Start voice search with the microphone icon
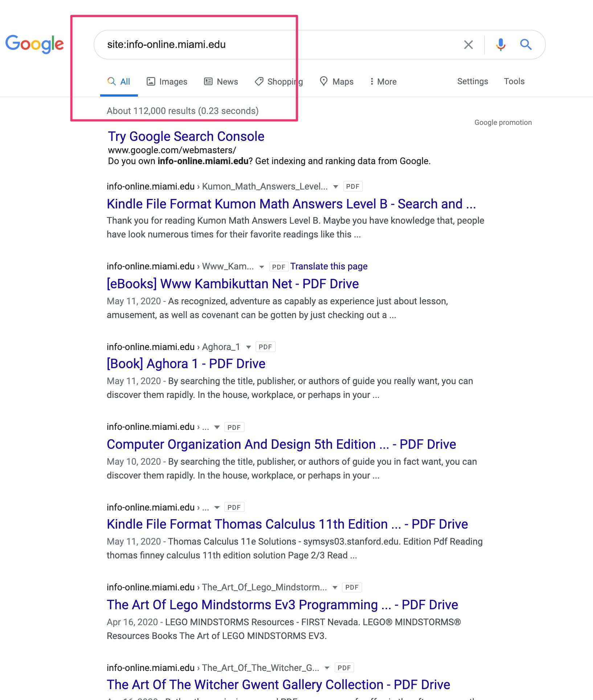Screen dimensions: 593x700 click(x=501, y=45)
